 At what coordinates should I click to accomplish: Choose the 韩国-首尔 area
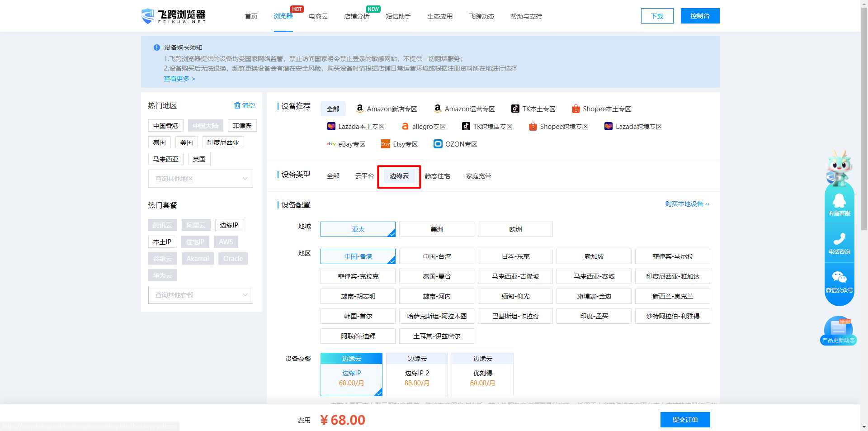click(358, 316)
